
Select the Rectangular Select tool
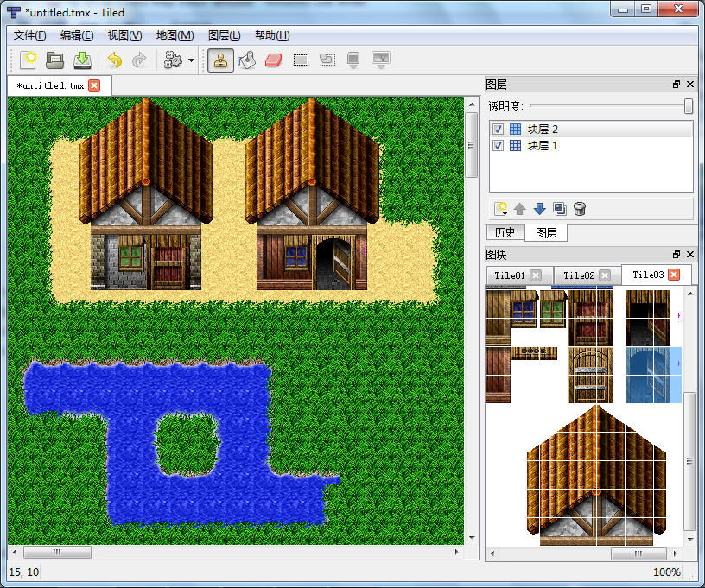click(301, 60)
